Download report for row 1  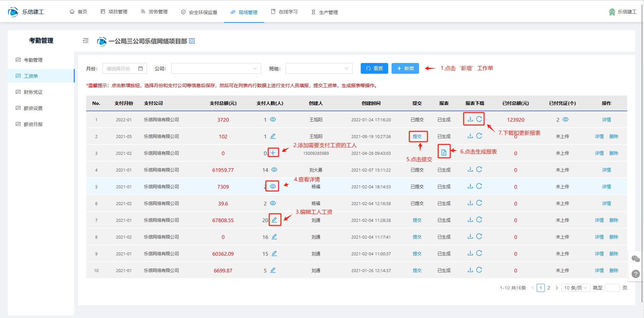coord(470,119)
